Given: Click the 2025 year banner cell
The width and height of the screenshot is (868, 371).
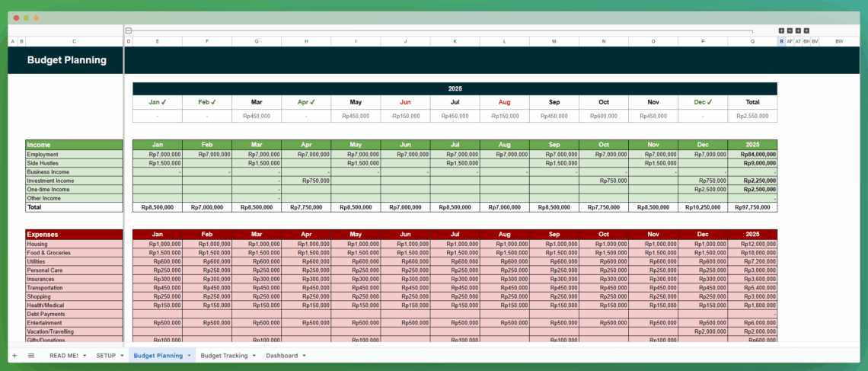Looking at the screenshot, I should (x=455, y=88).
